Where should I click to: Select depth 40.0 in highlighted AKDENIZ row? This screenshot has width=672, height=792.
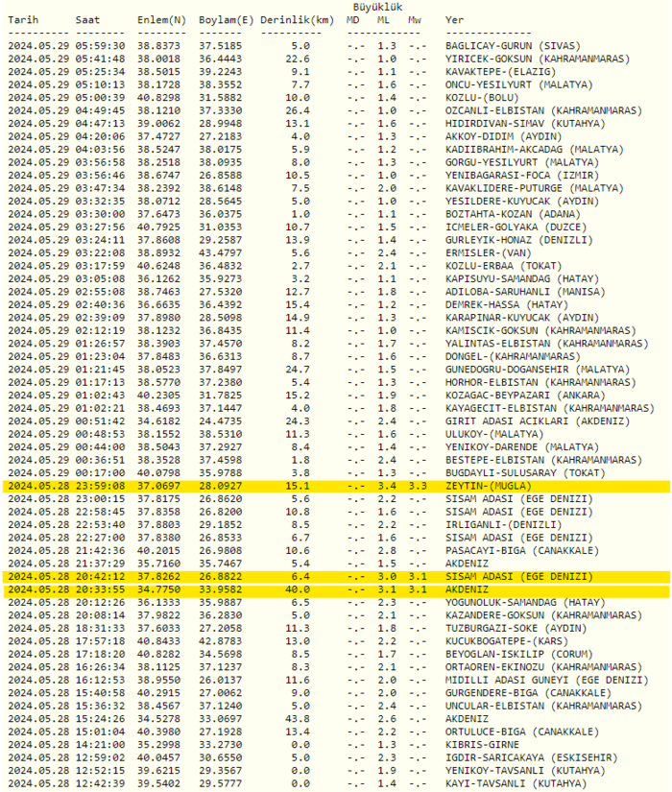[x=298, y=589]
